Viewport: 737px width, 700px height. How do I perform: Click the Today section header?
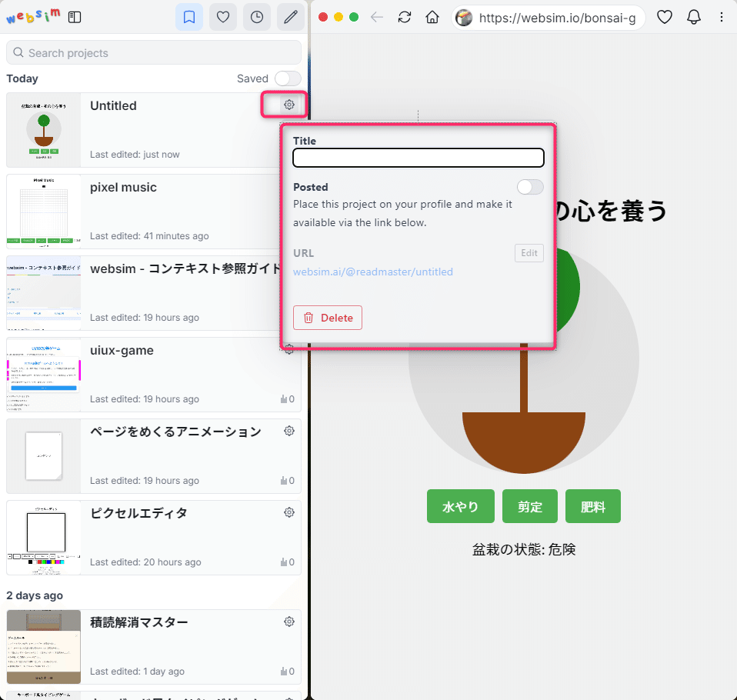22,78
